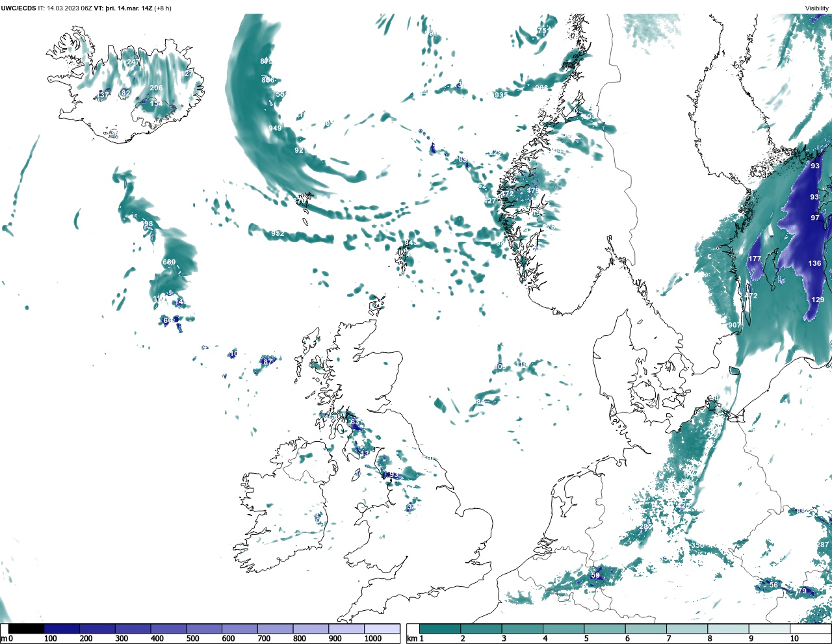The image size is (832, 644).
Task: Select the 400–500 m legend swatch
Action: [x=168, y=628]
